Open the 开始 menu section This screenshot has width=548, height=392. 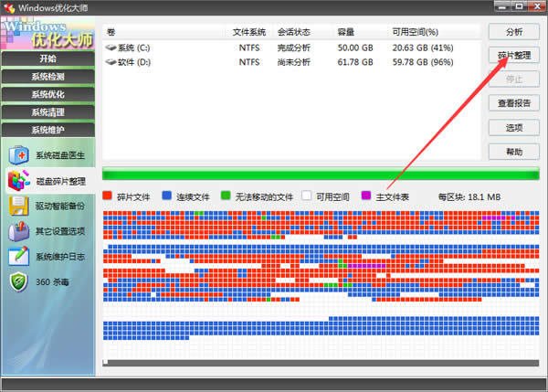click(x=47, y=58)
